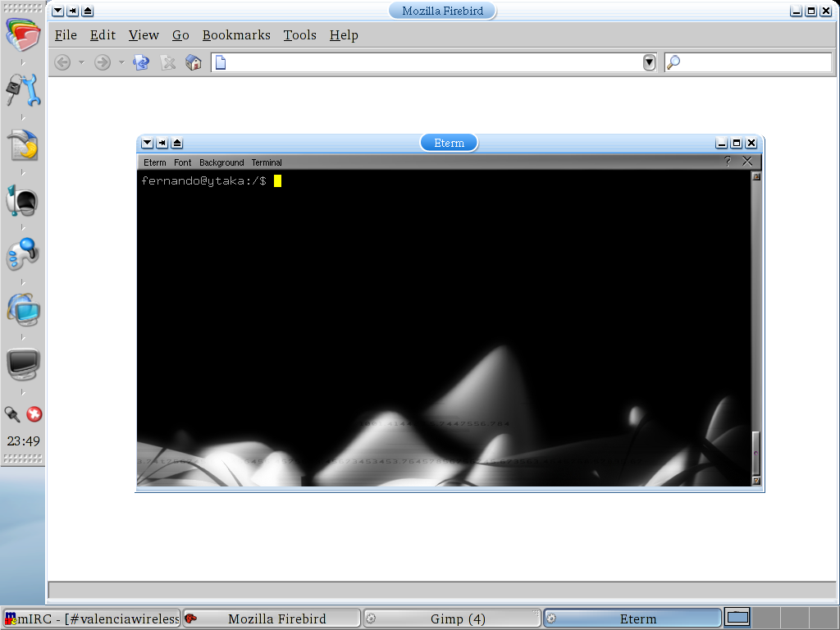Shade the Firebird window with eject-style button
The height and width of the screenshot is (630, 840).
(x=88, y=11)
